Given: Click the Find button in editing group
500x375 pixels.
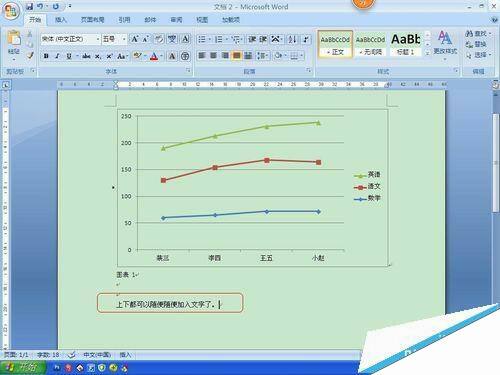Looking at the screenshot, I should 478,34.
